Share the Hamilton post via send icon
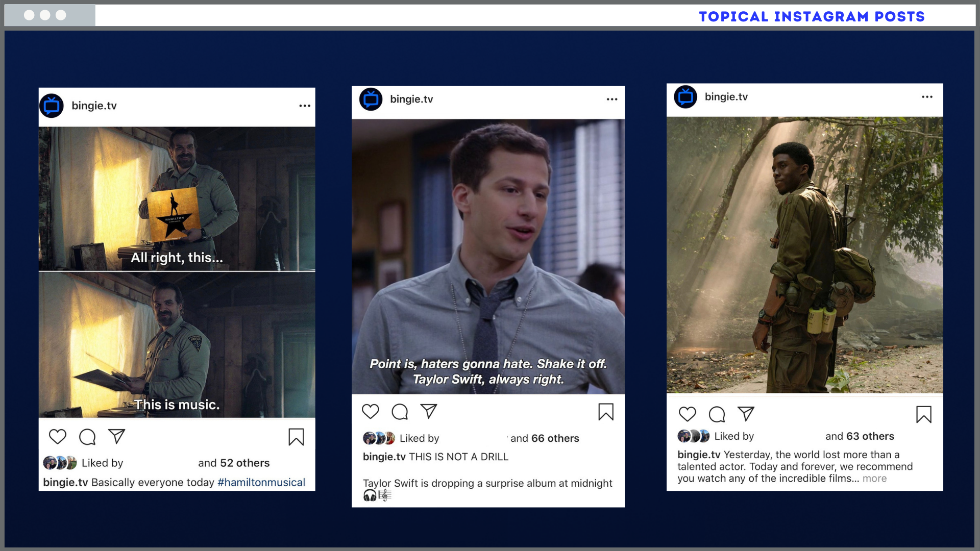This screenshot has height=551, width=980. coord(116,437)
